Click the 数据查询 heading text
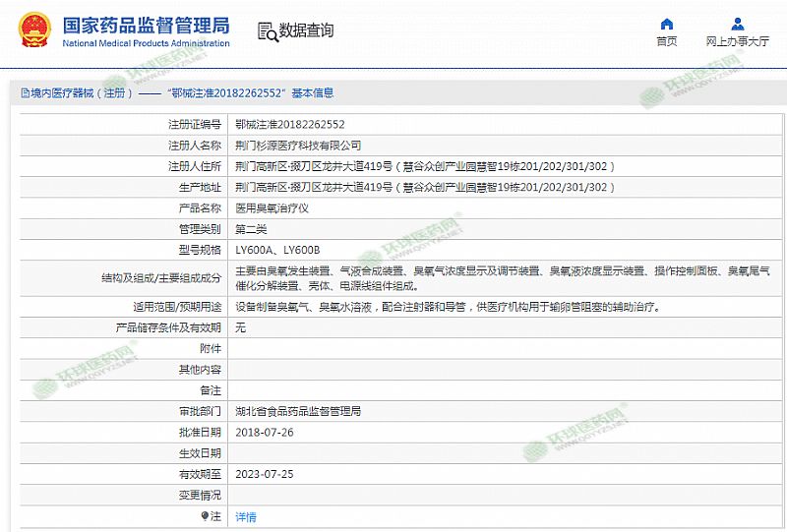The height and width of the screenshot is (532, 787). click(x=306, y=31)
